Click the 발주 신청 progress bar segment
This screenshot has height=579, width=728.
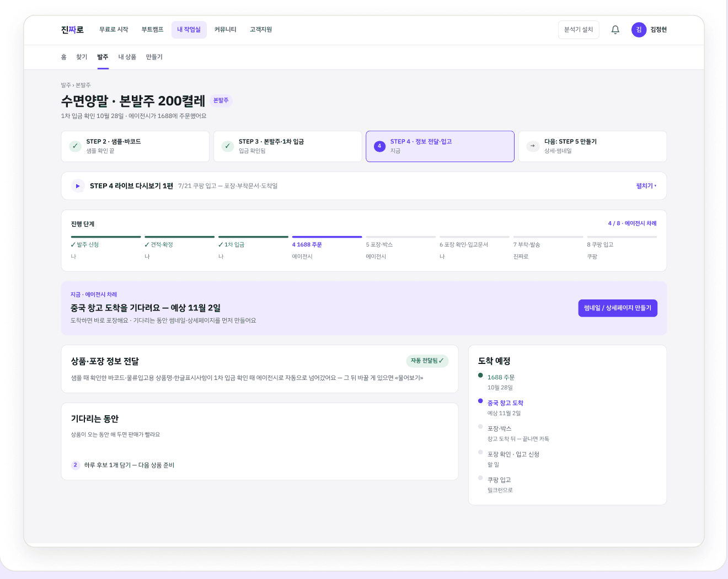click(x=106, y=237)
